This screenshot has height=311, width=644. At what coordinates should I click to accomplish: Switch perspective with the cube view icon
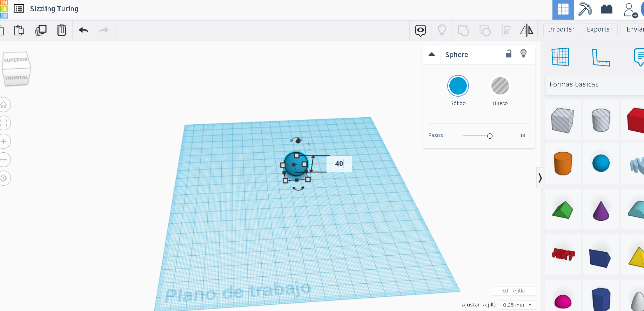tap(4, 178)
